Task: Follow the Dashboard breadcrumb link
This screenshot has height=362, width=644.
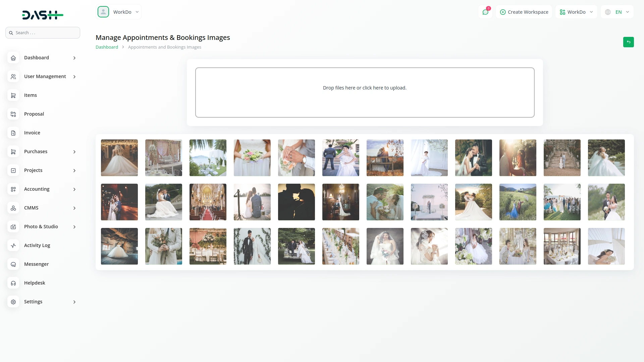Action: [x=107, y=47]
